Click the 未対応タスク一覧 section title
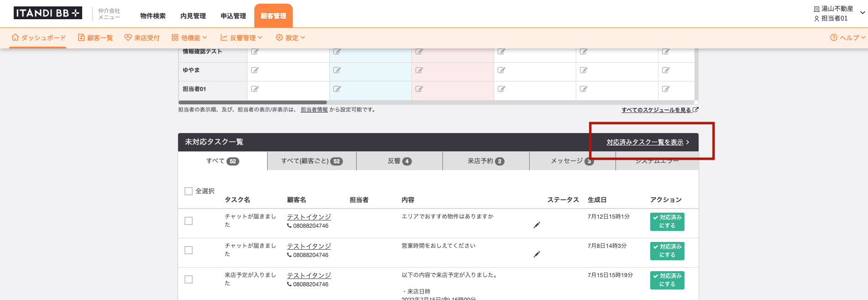 (214, 142)
